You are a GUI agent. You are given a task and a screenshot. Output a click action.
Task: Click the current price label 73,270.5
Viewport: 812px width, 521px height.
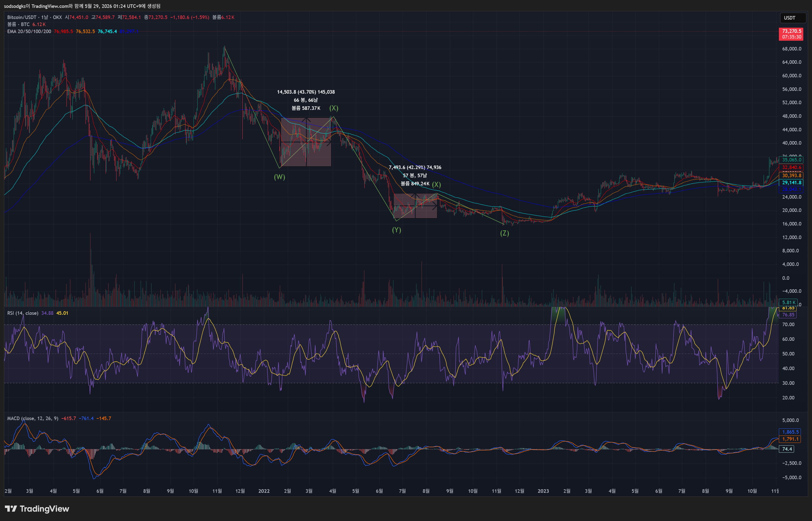point(792,31)
